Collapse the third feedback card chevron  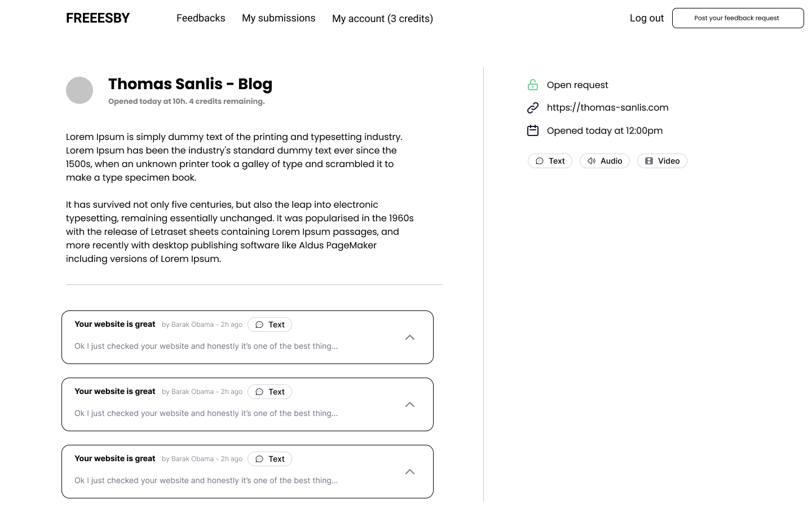[x=410, y=472]
